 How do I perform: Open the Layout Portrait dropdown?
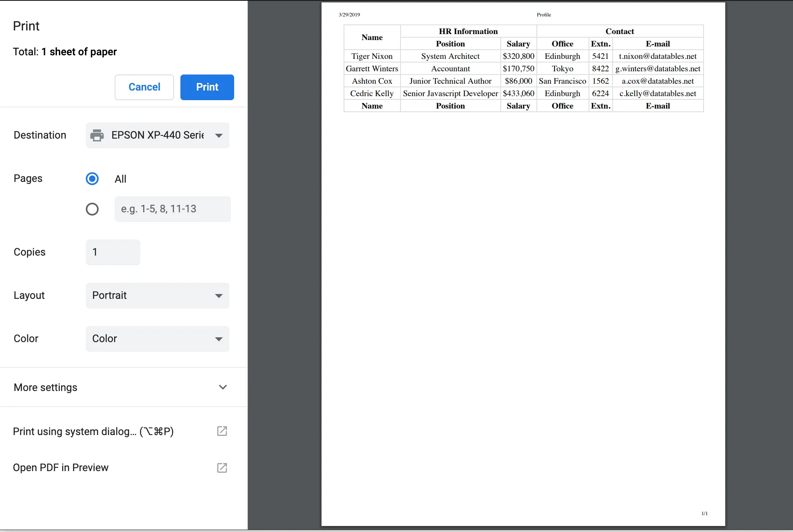158,296
